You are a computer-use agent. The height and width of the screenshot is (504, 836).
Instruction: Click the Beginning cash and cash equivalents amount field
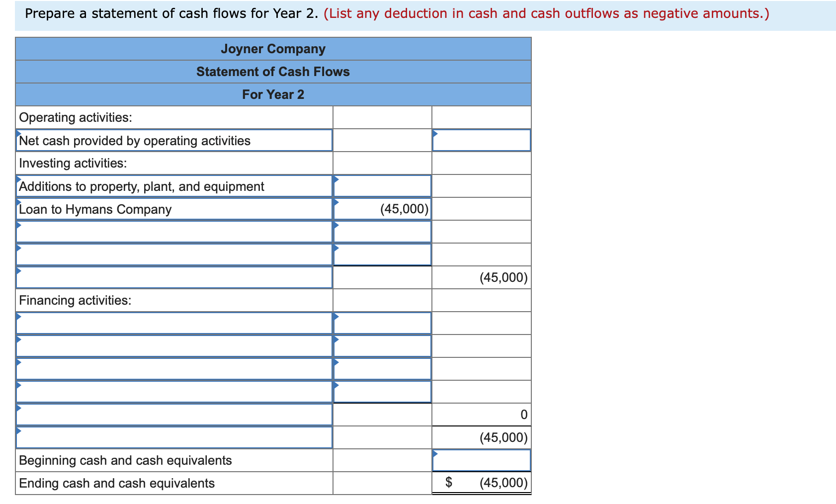click(x=481, y=460)
